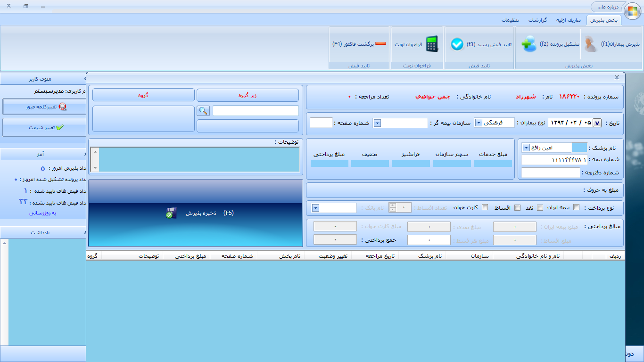Open the insurance organization dropdown

coord(377,123)
